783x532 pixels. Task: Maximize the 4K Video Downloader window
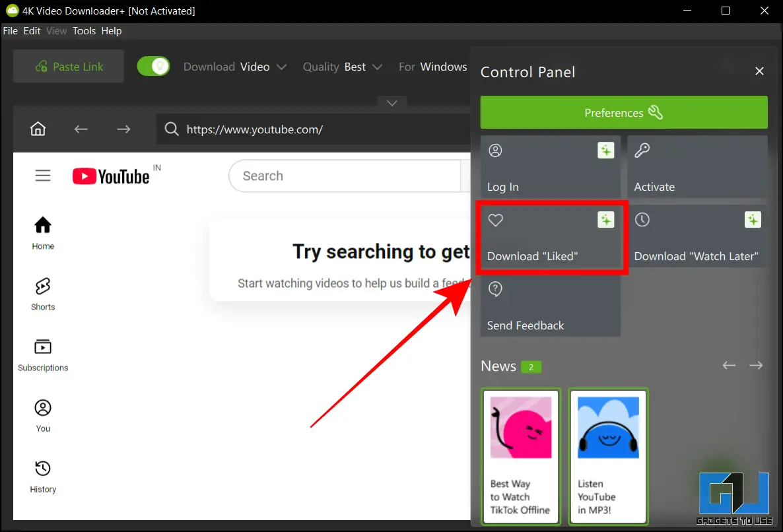click(x=726, y=11)
